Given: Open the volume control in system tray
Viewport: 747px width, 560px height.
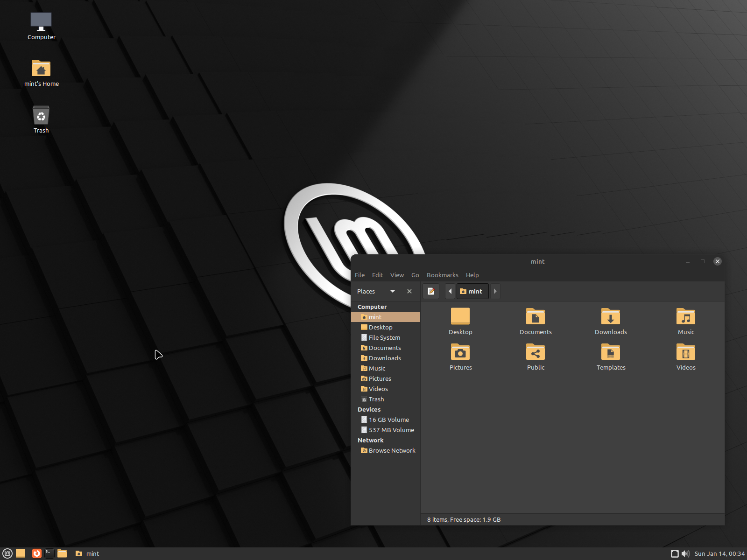Looking at the screenshot, I should pyautogui.click(x=685, y=553).
